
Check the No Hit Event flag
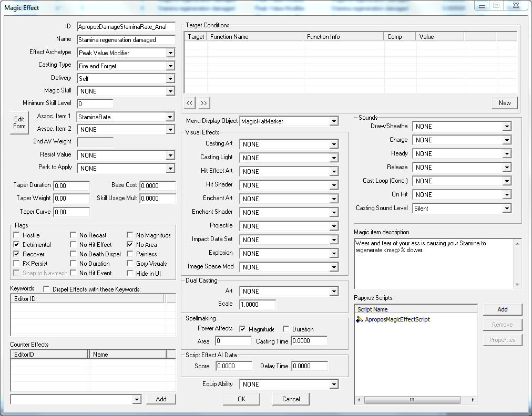73,273
